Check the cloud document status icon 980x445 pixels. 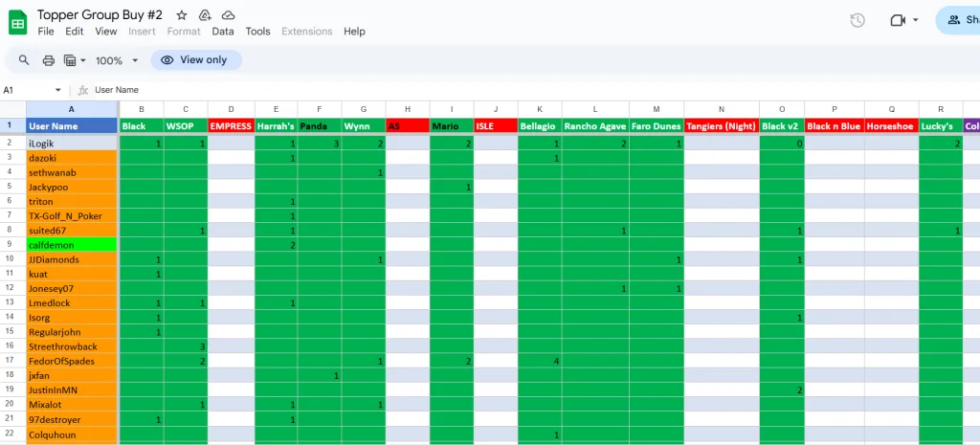(x=228, y=15)
